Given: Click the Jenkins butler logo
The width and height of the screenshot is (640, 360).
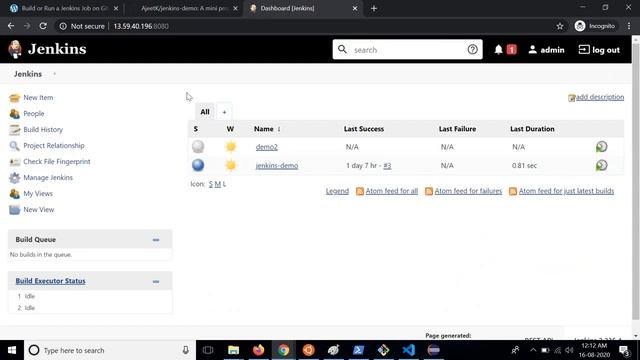Looking at the screenshot, I should pyautogui.click(x=15, y=49).
